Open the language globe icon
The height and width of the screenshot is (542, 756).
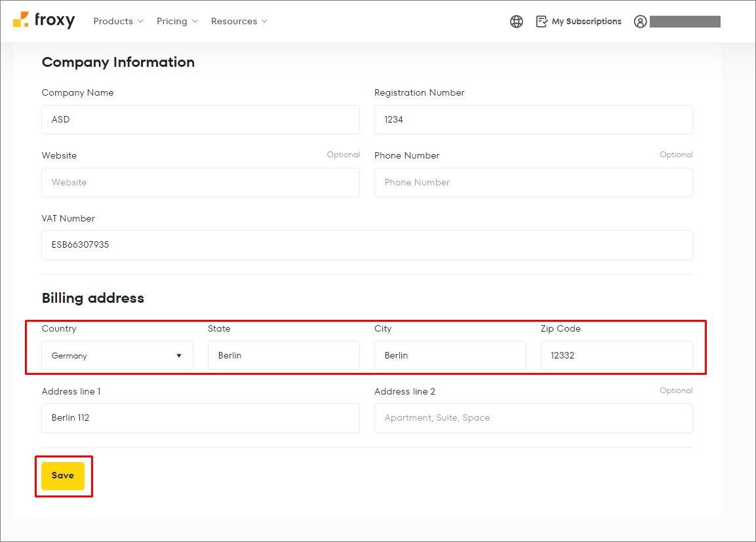[517, 21]
